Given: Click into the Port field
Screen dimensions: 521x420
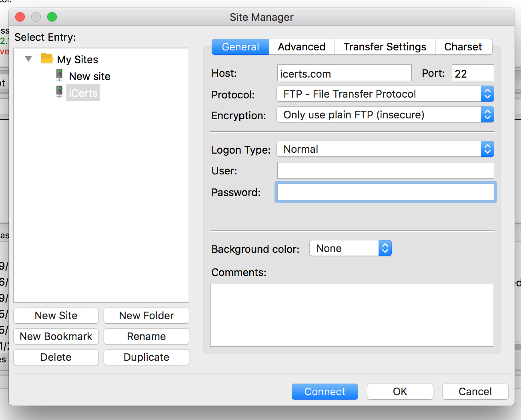Looking at the screenshot, I should point(473,73).
